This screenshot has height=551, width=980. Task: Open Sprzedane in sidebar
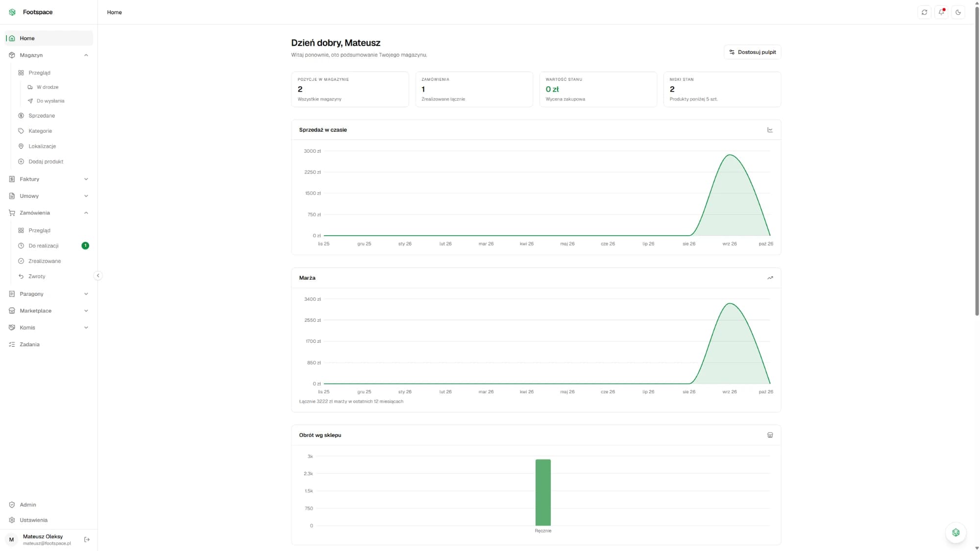click(53, 116)
